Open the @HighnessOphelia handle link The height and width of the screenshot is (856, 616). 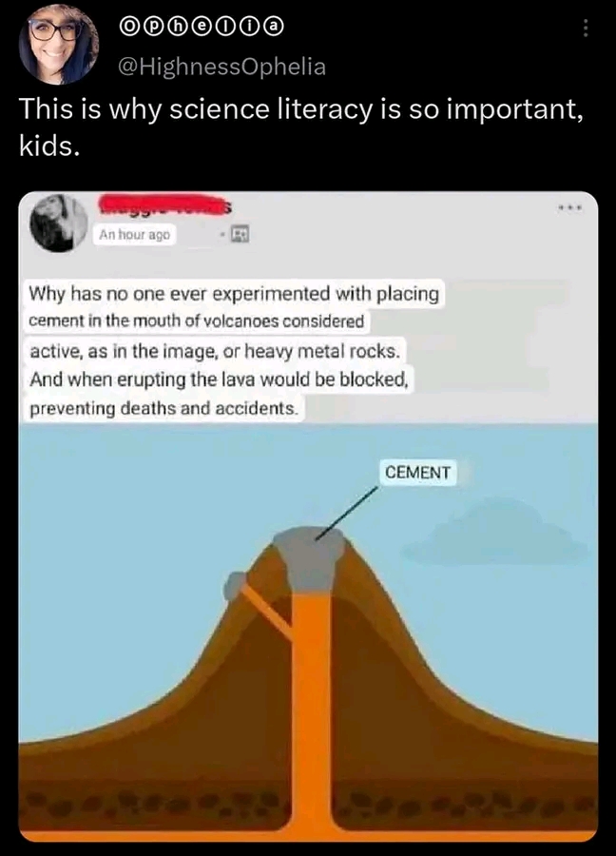(221, 67)
